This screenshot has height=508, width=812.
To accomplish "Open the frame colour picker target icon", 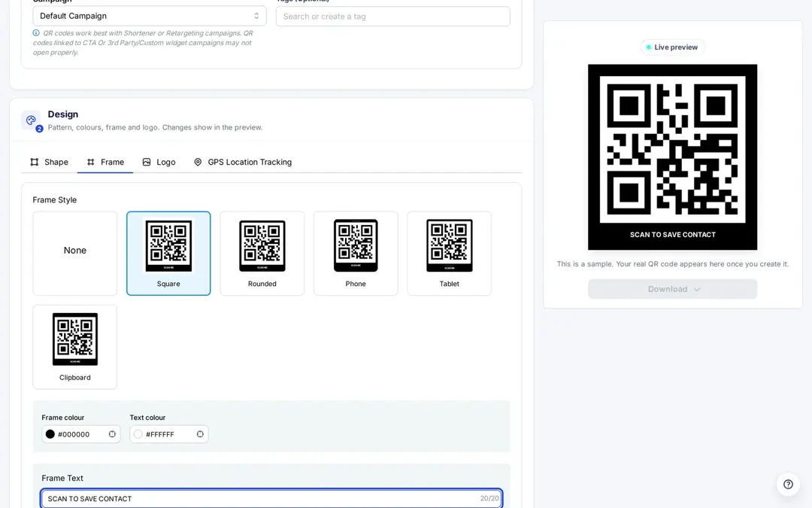I will pyautogui.click(x=112, y=434).
